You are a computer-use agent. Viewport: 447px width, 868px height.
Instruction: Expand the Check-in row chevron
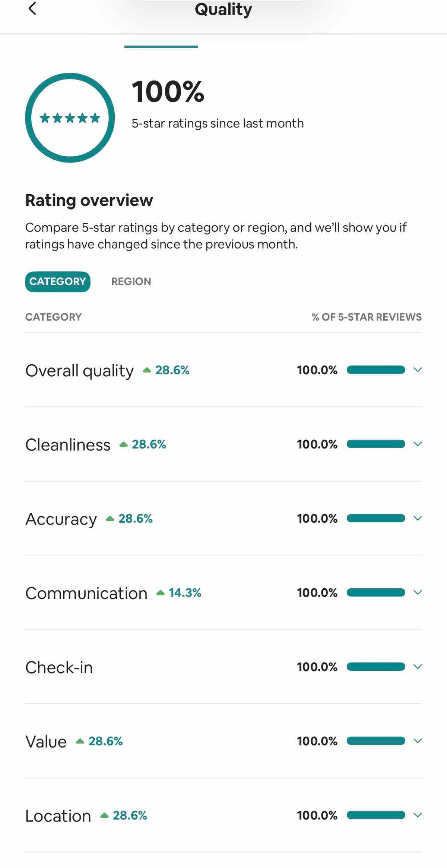[418, 667]
